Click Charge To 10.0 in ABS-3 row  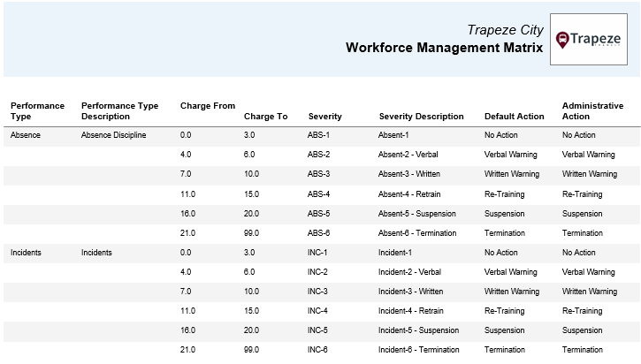click(251, 174)
